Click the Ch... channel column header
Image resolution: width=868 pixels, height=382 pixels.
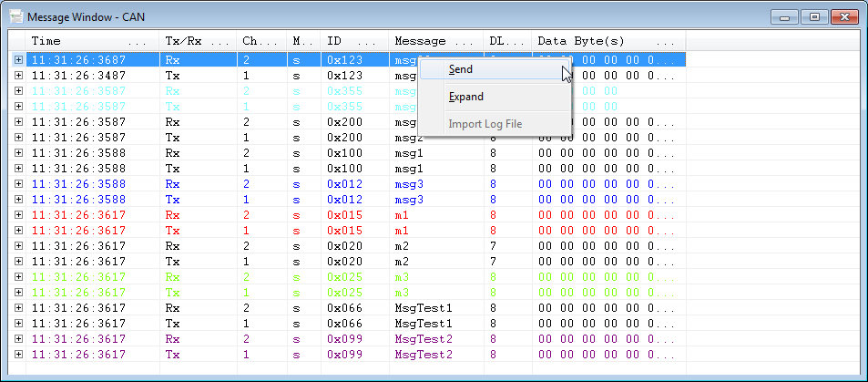pos(261,41)
